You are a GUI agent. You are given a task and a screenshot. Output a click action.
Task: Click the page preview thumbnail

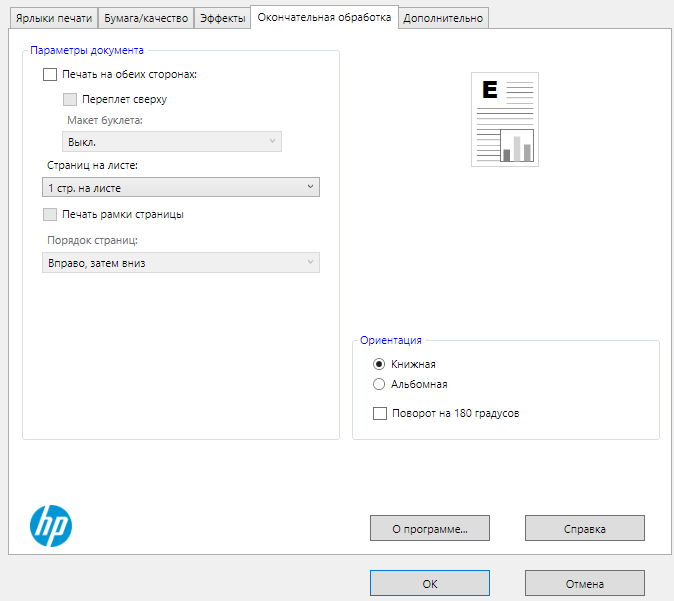click(505, 119)
